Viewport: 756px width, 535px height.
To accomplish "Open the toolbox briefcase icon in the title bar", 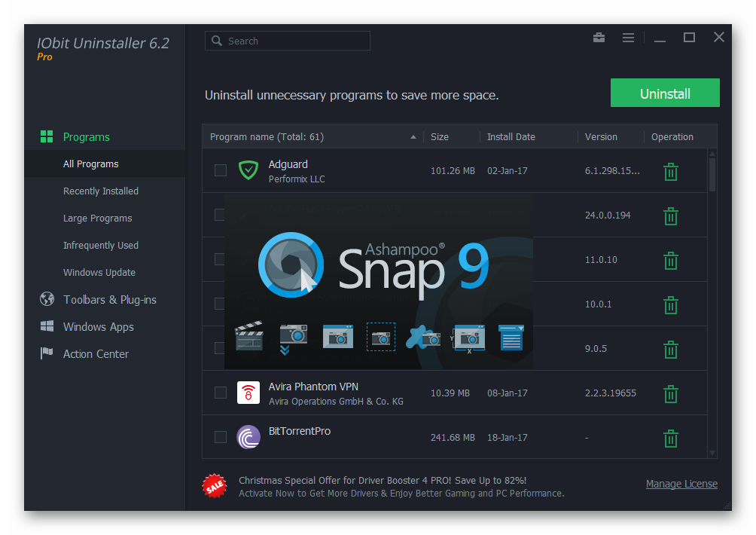I will point(599,38).
